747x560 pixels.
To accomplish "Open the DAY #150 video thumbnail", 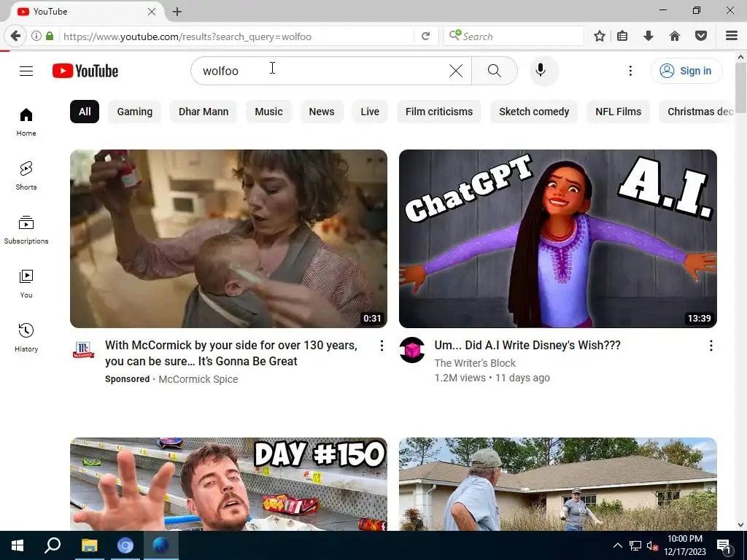I will pyautogui.click(x=228, y=484).
